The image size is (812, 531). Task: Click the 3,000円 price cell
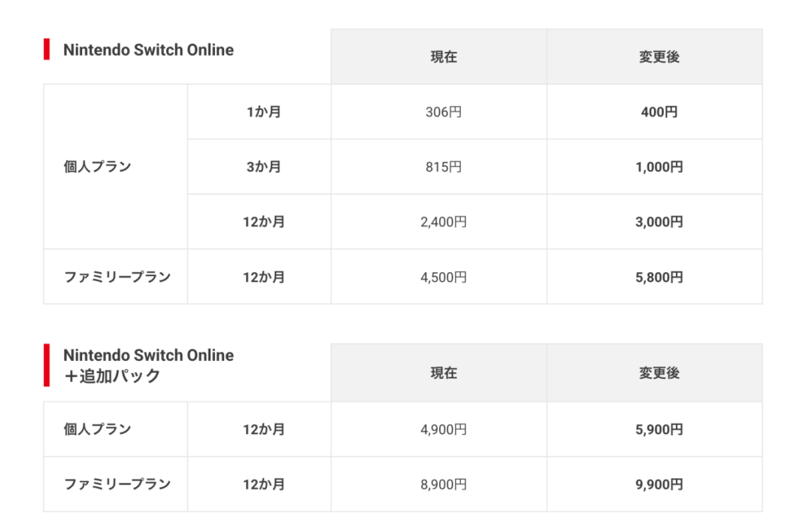pos(659,222)
